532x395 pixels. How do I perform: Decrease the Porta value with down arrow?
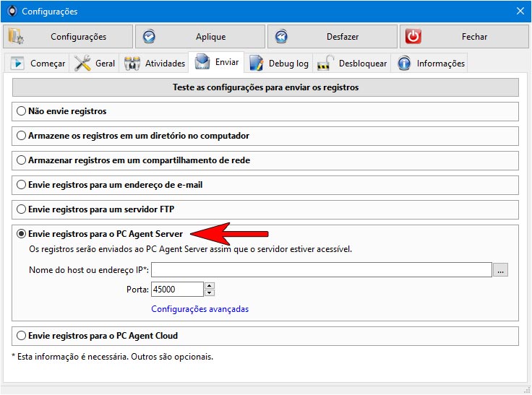point(210,293)
